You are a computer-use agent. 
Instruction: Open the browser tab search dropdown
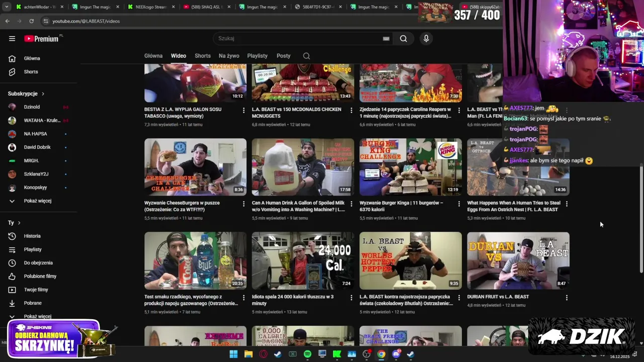coord(7,7)
